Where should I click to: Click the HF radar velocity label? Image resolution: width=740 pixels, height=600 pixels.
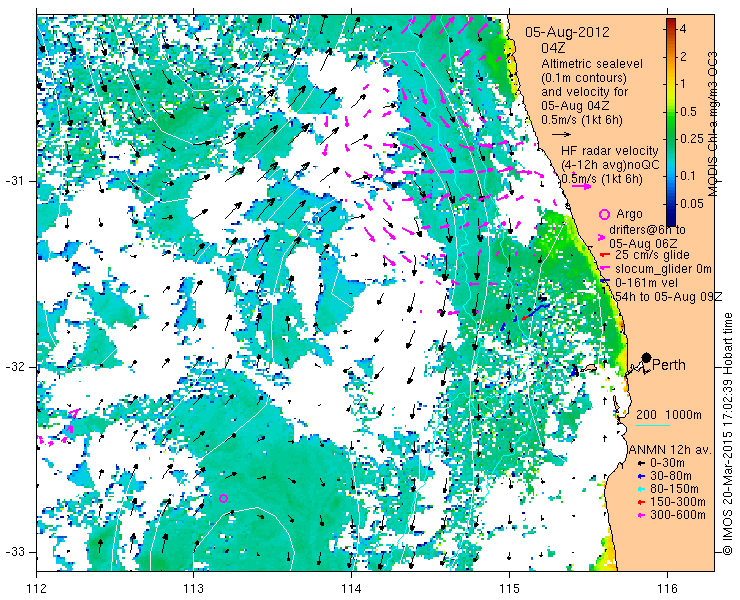610,151
